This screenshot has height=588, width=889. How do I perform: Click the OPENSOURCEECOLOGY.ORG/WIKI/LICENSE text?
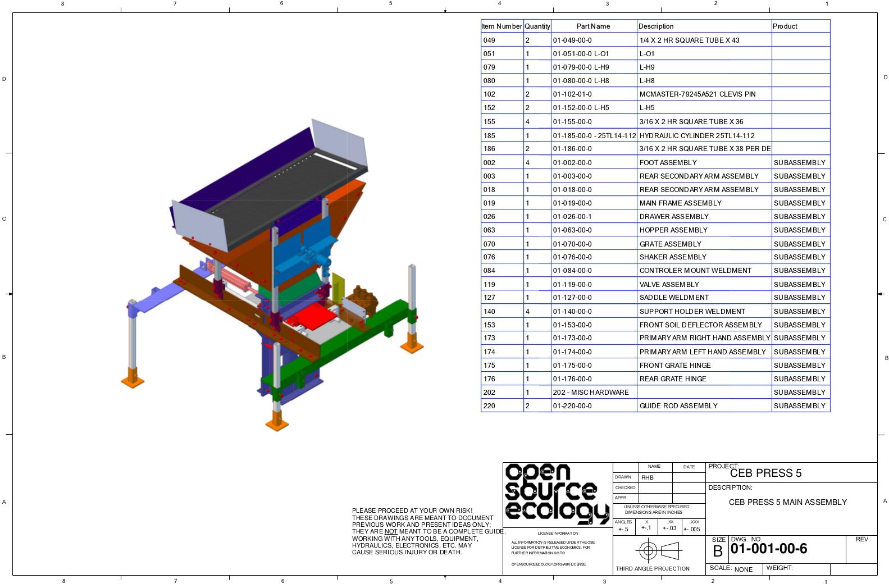[x=549, y=564]
